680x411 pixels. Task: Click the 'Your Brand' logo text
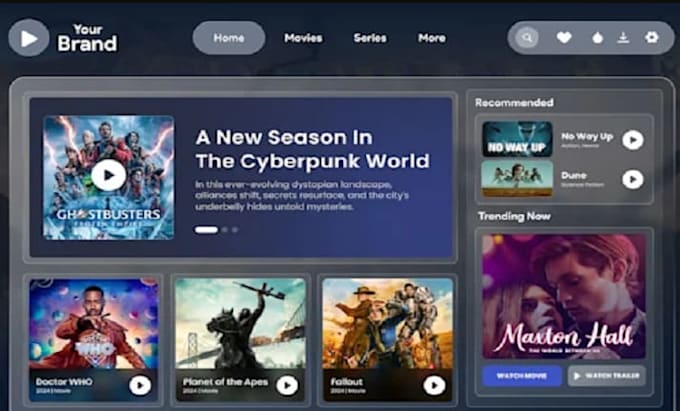(x=88, y=38)
